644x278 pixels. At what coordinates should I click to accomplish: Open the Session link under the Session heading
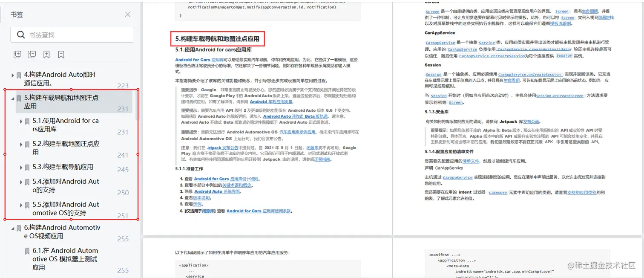click(433, 74)
